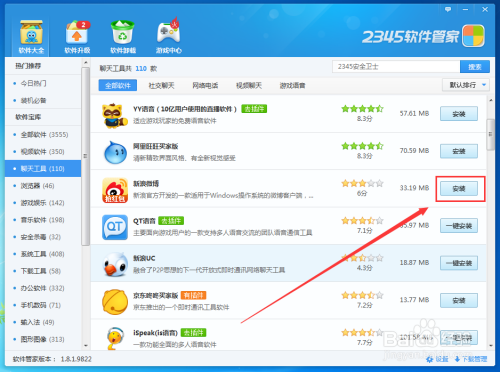The width and height of the screenshot is (500, 372).
Task: Click the YY语音 star rating
Action: pos(362,109)
